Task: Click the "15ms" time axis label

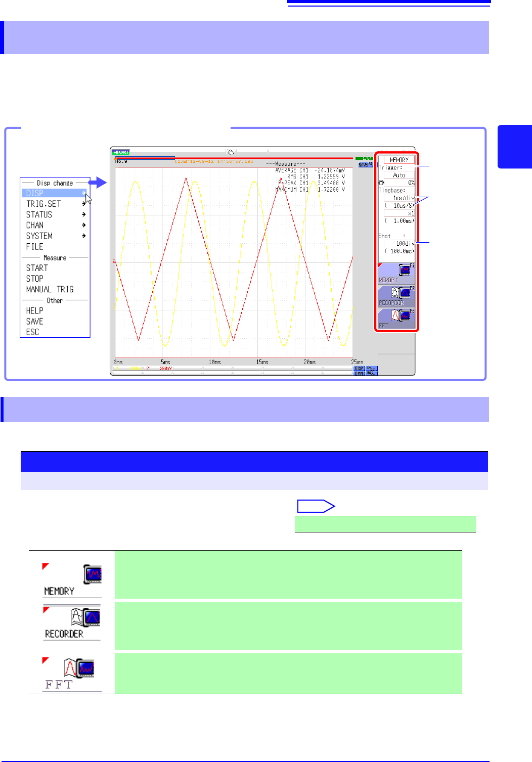Action: pyautogui.click(x=262, y=362)
